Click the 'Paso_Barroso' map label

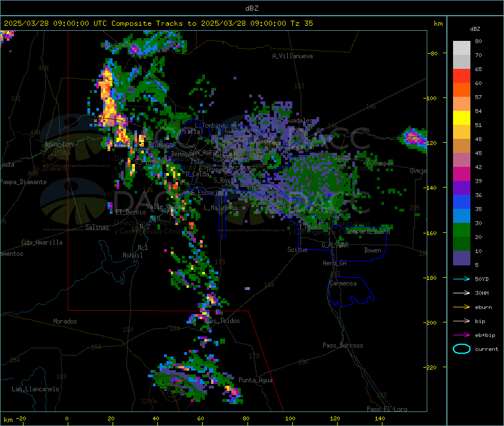point(343,345)
